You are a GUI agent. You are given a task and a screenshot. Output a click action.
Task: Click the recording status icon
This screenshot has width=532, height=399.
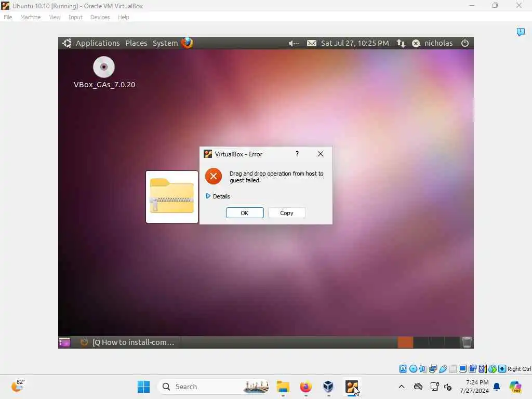(473, 368)
